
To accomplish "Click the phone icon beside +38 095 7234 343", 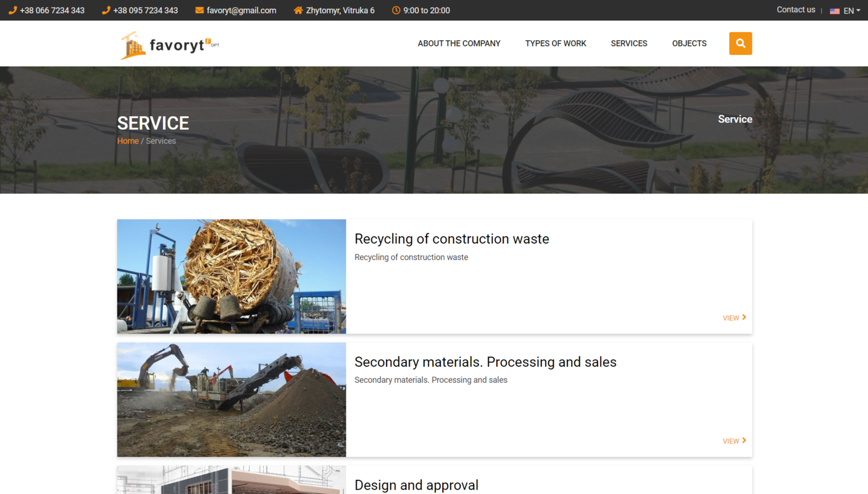I will pyautogui.click(x=106, y=10).
